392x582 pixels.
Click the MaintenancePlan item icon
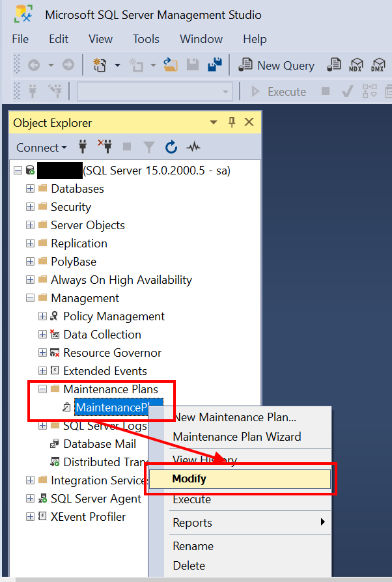point(66,408)
